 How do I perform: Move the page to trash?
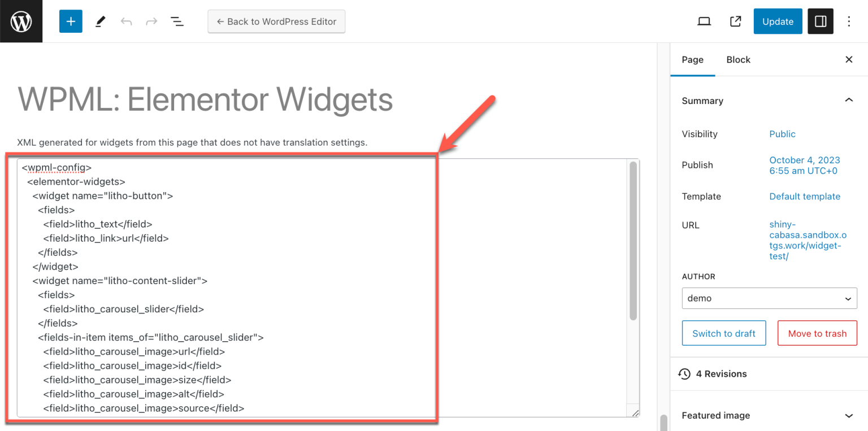817,333
